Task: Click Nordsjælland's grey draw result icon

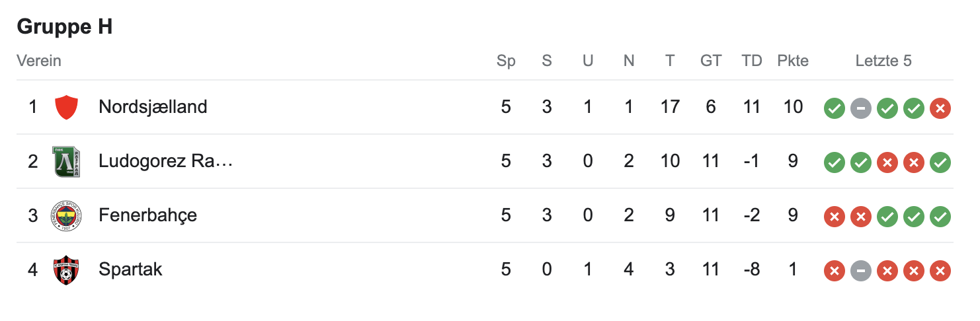Action: point(860,108)
